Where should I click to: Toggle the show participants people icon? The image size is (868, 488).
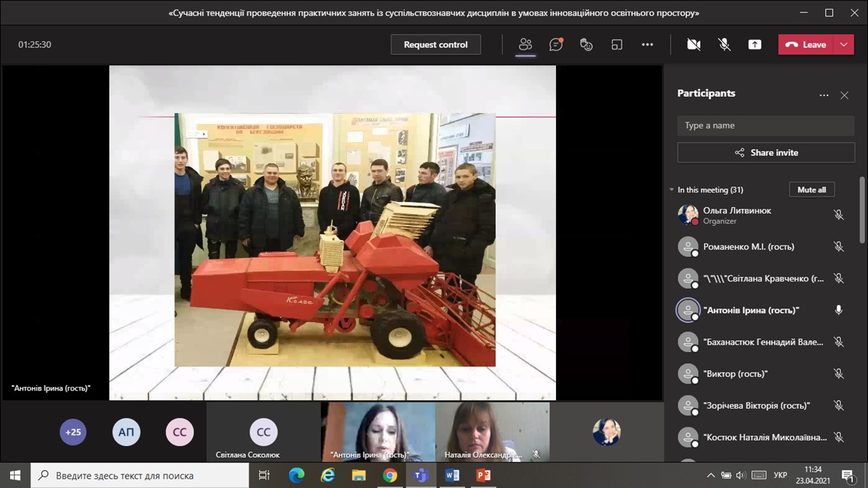pyautogui.click(x=526, y=45)
